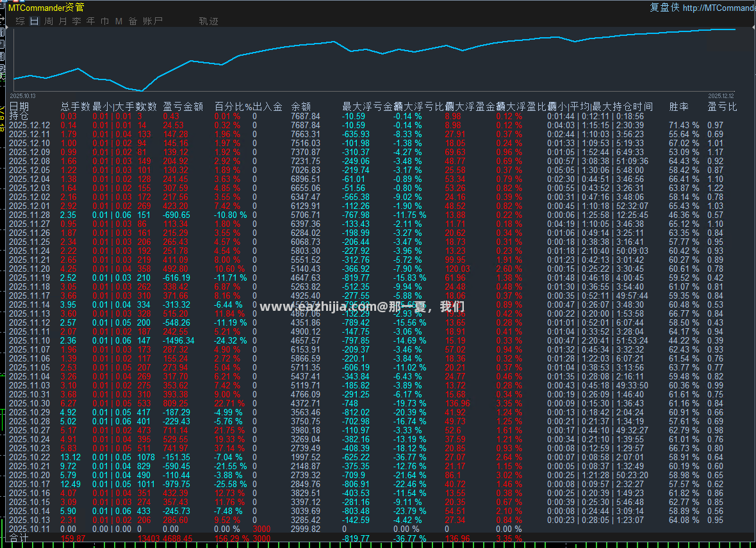Select the 2025.11.19 date row
The width and height of the screenshot is (756, 548).
[29, 278]
